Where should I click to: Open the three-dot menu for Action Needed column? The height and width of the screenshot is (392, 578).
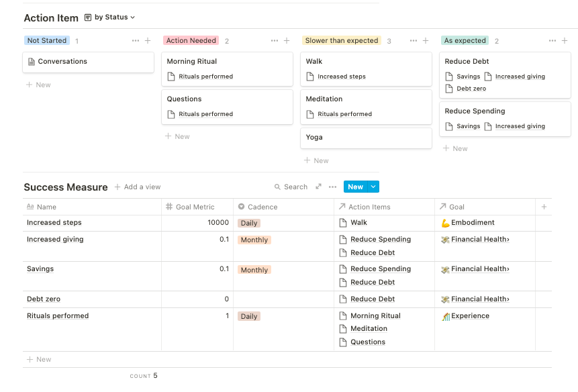coord(275,41)
